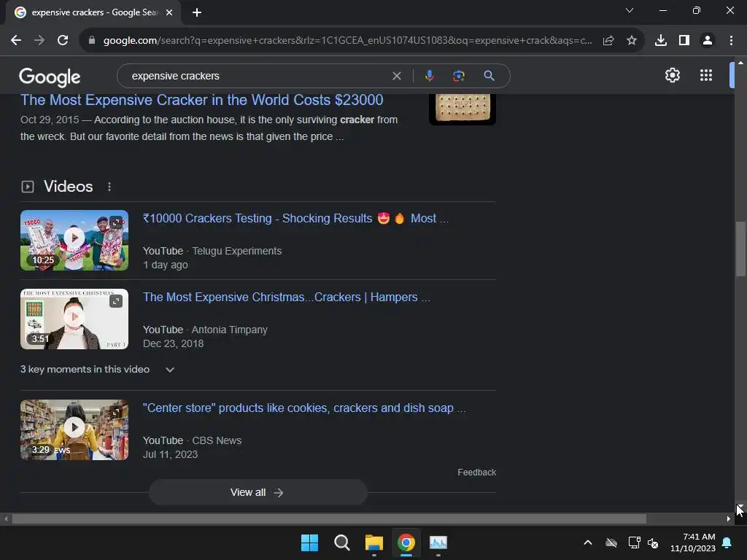
Task: Close the expensive crackers tab
Action: pos(169,12)
